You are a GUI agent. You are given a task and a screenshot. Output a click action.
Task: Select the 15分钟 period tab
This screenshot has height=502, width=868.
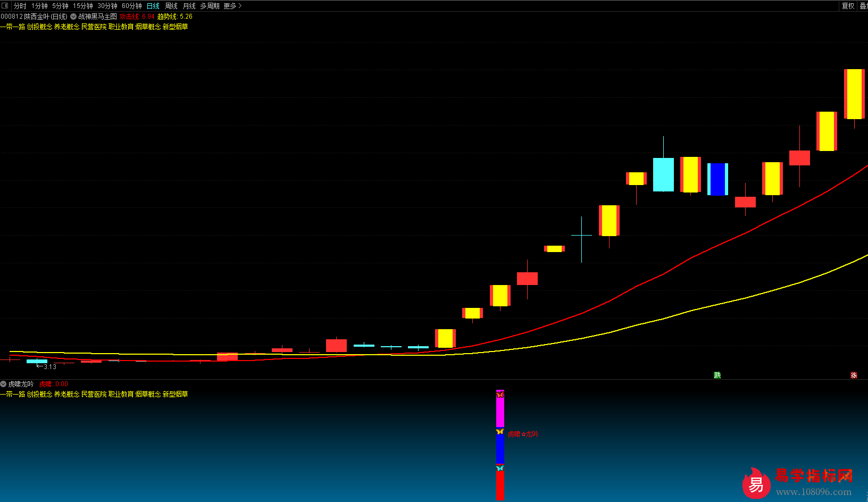pyautogui.click(x=83, y=6)
